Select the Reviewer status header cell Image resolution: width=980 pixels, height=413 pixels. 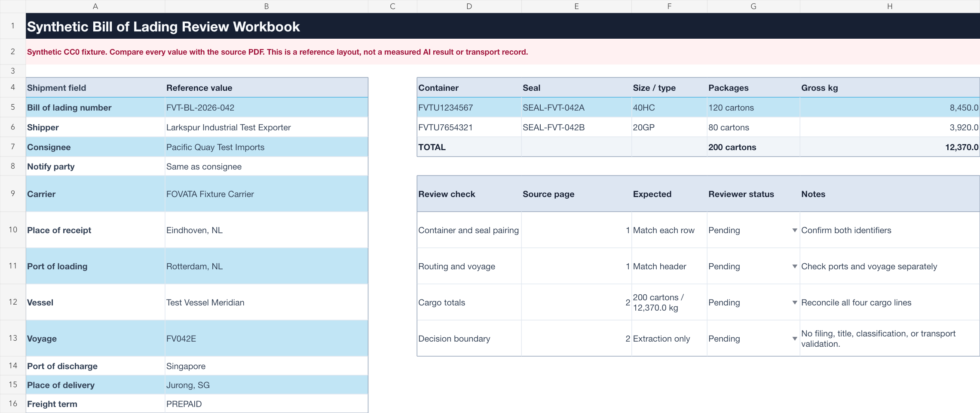click(x=753, y=194)
